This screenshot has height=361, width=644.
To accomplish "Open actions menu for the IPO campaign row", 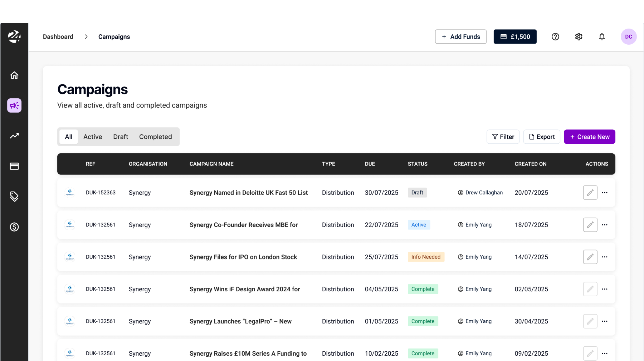I will tap(605, 257).
